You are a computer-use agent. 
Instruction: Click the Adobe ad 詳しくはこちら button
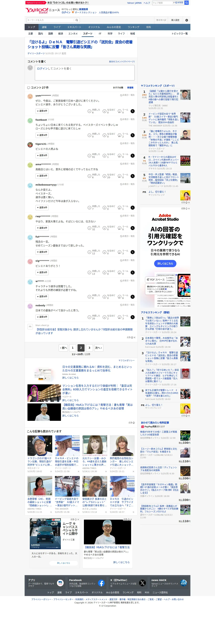tap(165, 263)
